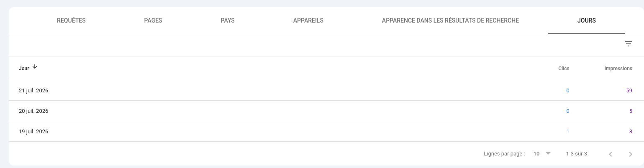The image size is (644, 168).
Task: Open the dropdown showing value 10
Action: (541, 154)
